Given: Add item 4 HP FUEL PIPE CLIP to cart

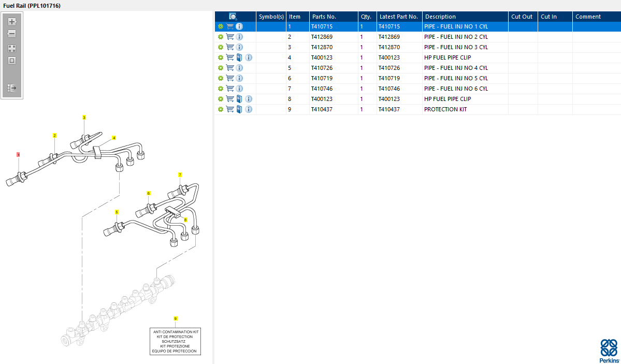Looking at the screenshot, I should [230, 57].
